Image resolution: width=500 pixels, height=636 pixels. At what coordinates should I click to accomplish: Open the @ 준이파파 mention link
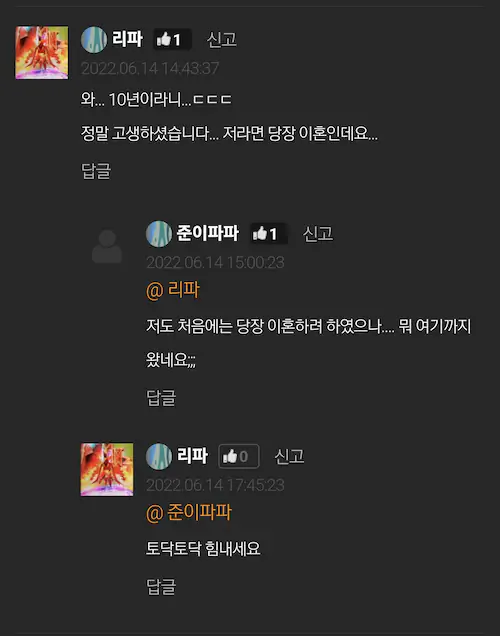click(189, 513)
